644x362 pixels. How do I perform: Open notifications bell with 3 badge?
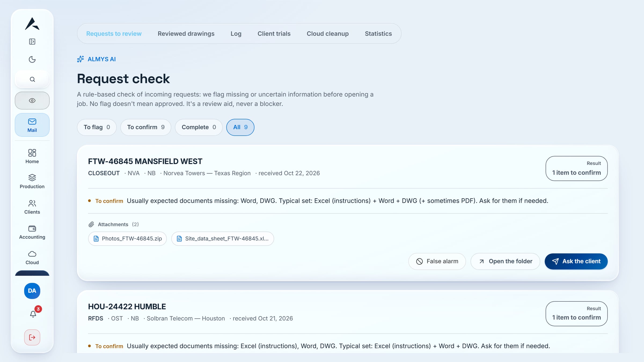click(33, 314)
